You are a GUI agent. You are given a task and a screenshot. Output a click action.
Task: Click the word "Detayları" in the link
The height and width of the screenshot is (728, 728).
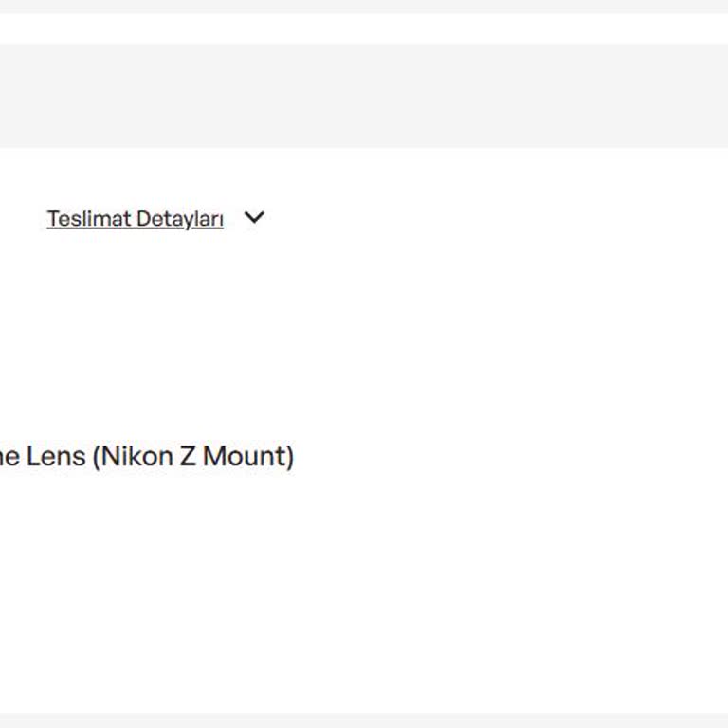tap(179, 219)
